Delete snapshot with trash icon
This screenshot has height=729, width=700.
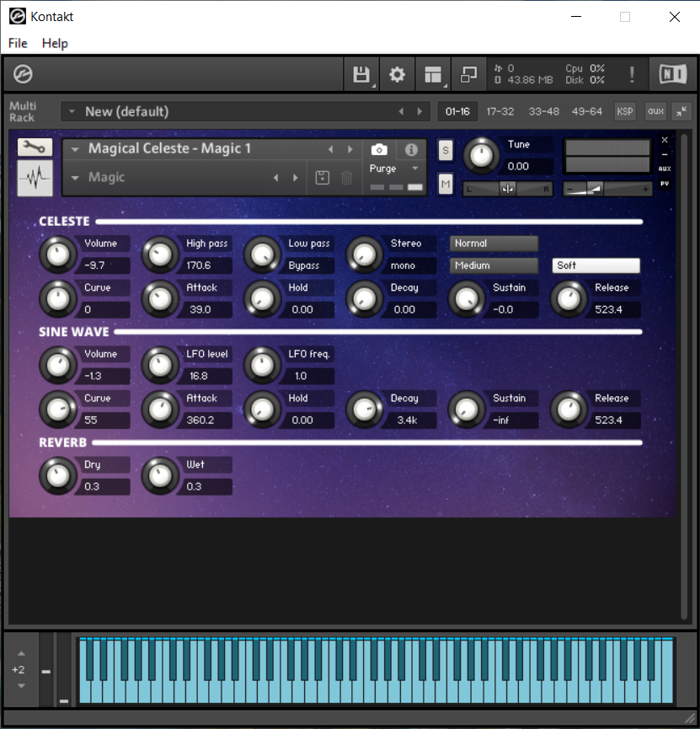click(x=347, y=178)
